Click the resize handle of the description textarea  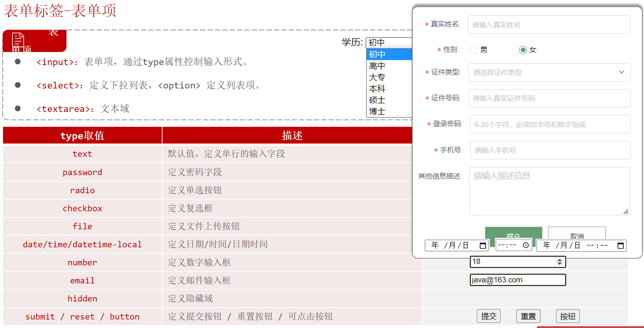click(x=626, y=212)
